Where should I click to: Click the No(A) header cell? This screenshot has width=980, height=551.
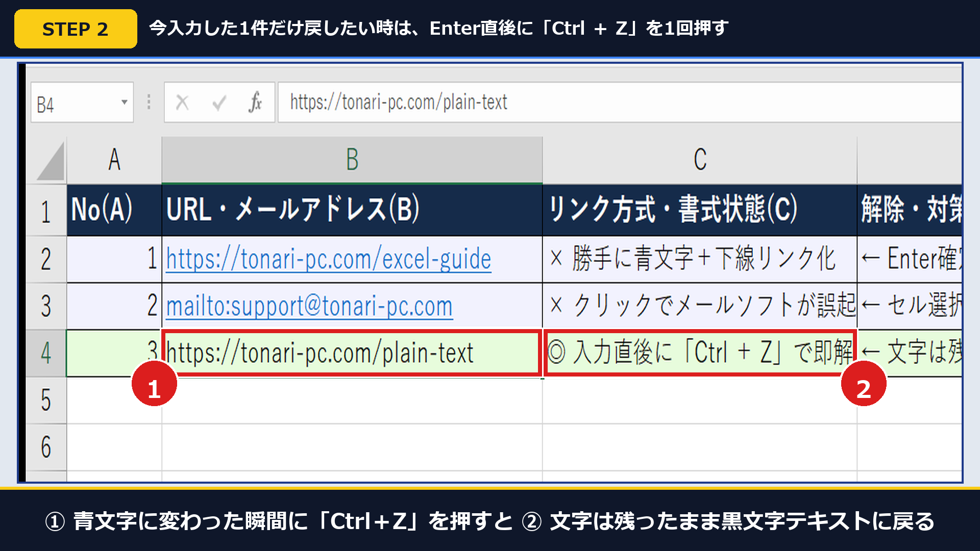tap(114, 210)
